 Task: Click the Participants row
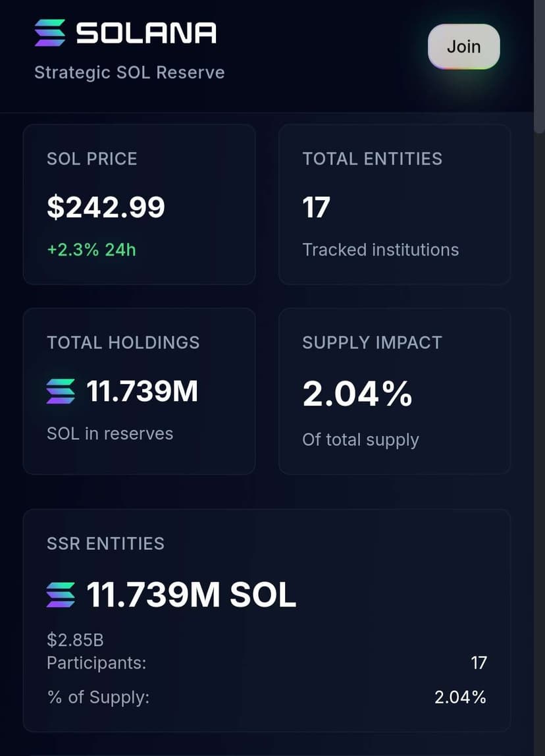click(266, 662)
